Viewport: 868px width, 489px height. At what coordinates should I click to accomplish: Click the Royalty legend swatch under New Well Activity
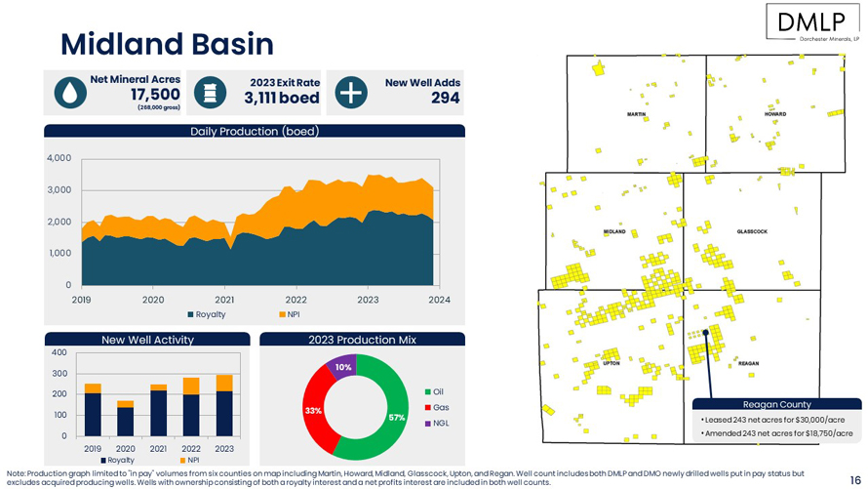(x=103, y=460)
